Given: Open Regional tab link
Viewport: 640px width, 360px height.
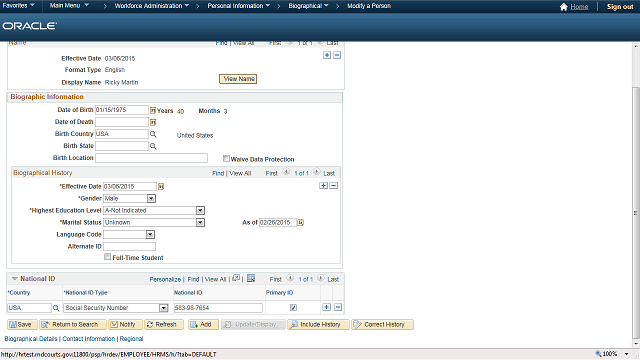Looking at the screenshot, I should pyautogui.click(x=131, y=339).
